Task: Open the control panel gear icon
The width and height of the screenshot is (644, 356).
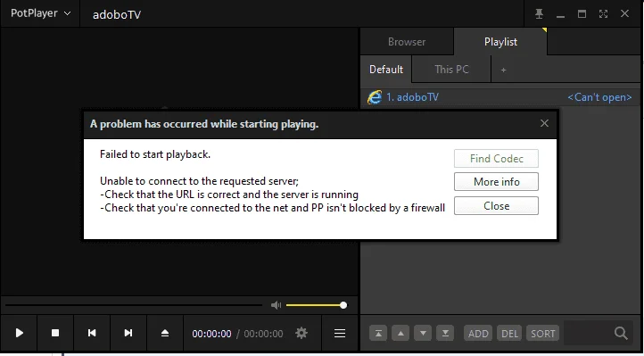Action: (x=301, y=333)
